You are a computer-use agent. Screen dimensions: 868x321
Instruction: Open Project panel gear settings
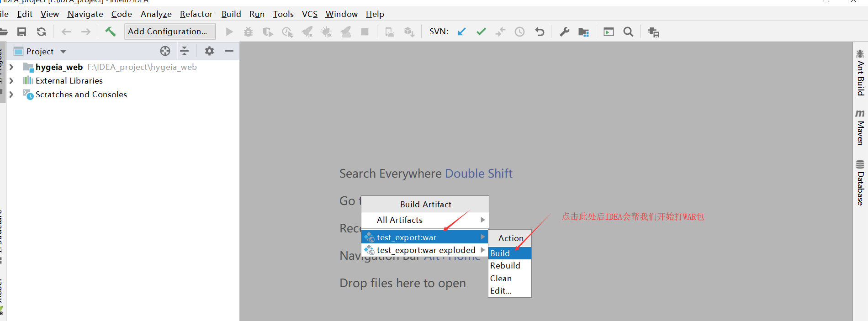[x=209, y=51]
